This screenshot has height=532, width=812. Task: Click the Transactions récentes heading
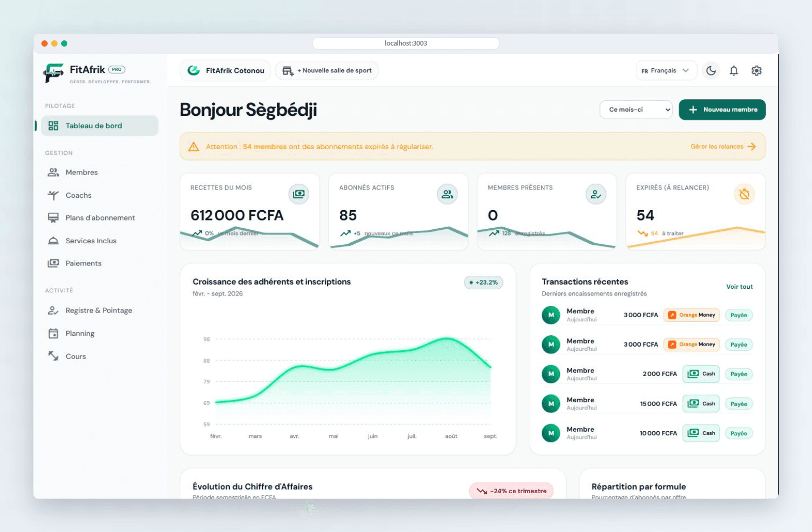(x=585, y=282)
